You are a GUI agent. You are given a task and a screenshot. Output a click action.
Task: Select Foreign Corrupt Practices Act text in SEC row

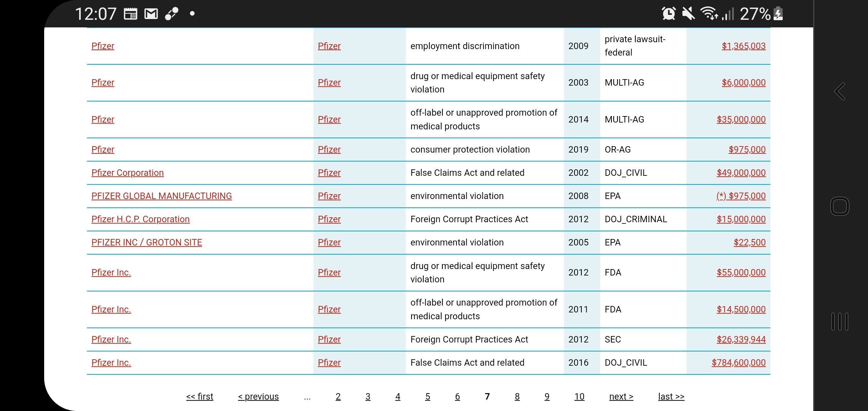(469, 339)
